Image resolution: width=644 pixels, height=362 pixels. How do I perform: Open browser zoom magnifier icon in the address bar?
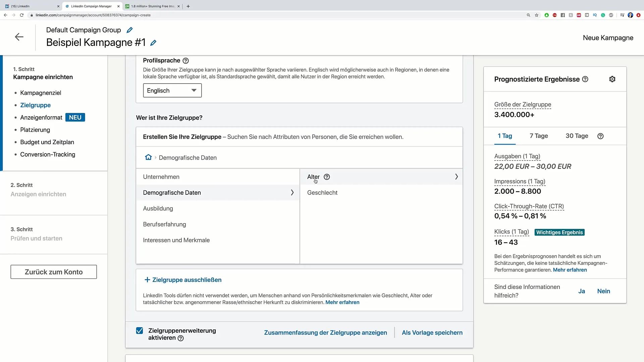coord(528,15)
